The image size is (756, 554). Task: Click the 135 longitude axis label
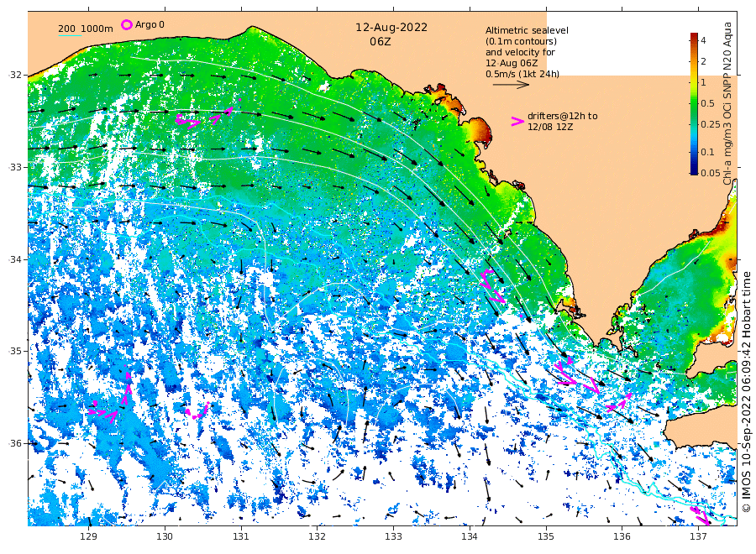(x=546, y=536)
